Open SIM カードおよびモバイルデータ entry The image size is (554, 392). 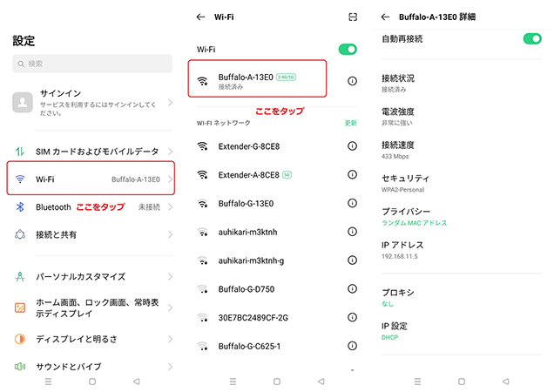coord(92,152)
